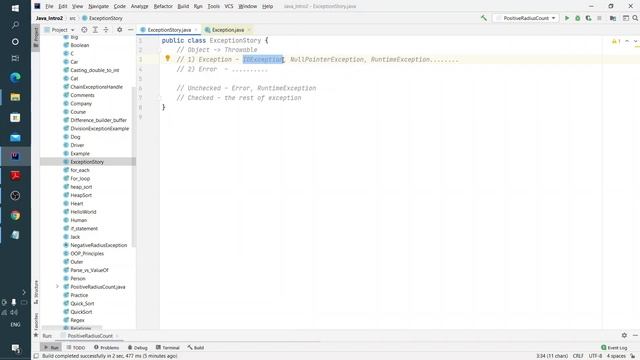The width and height of the screenshot is (640, 360).
Task: Open the File menu
Action: (x=49, y=6)
